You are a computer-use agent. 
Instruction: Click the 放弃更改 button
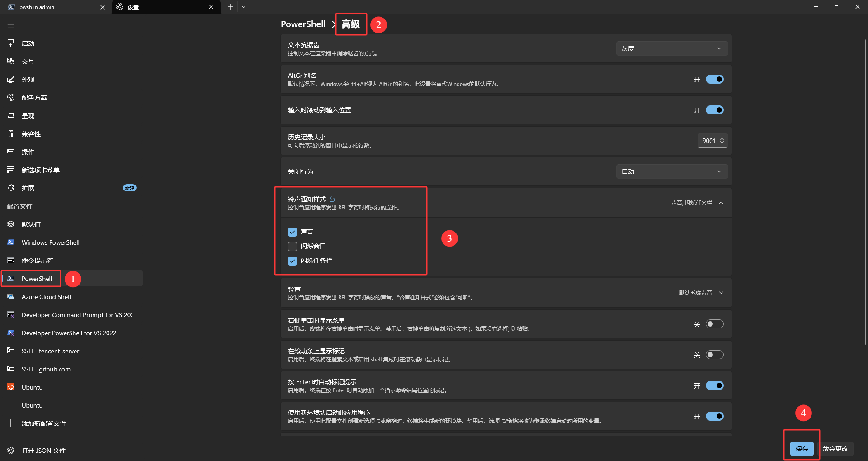835,449
